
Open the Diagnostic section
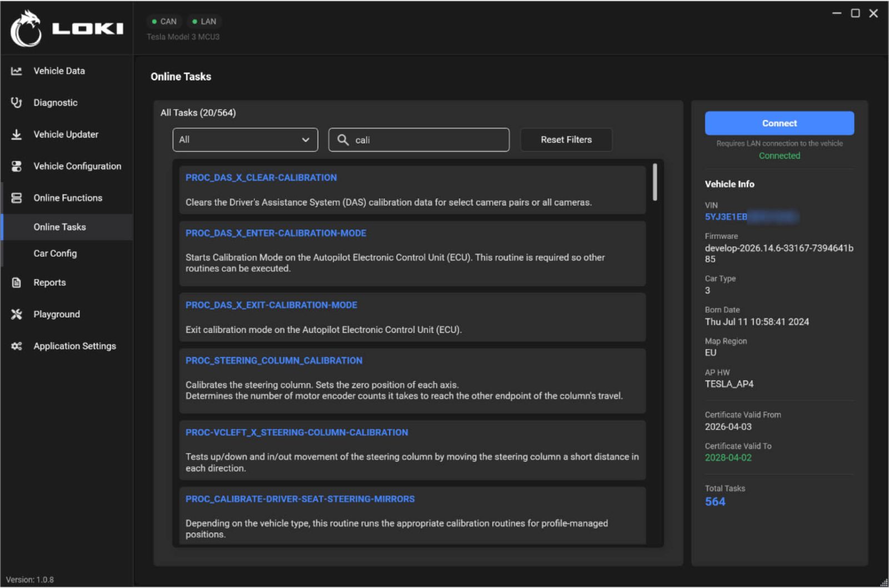67,103
